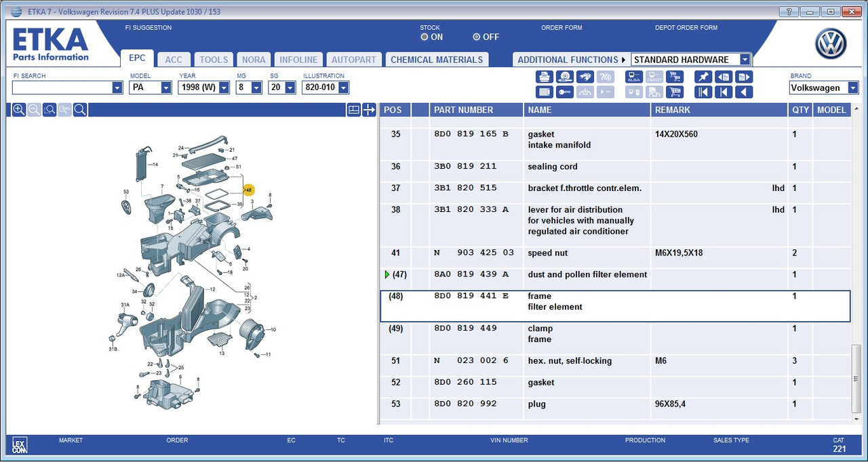This screenshot has width=868, height=462.
Task: Open the BRAND dropdown showing Volkswagen
Action: point(852,88)
